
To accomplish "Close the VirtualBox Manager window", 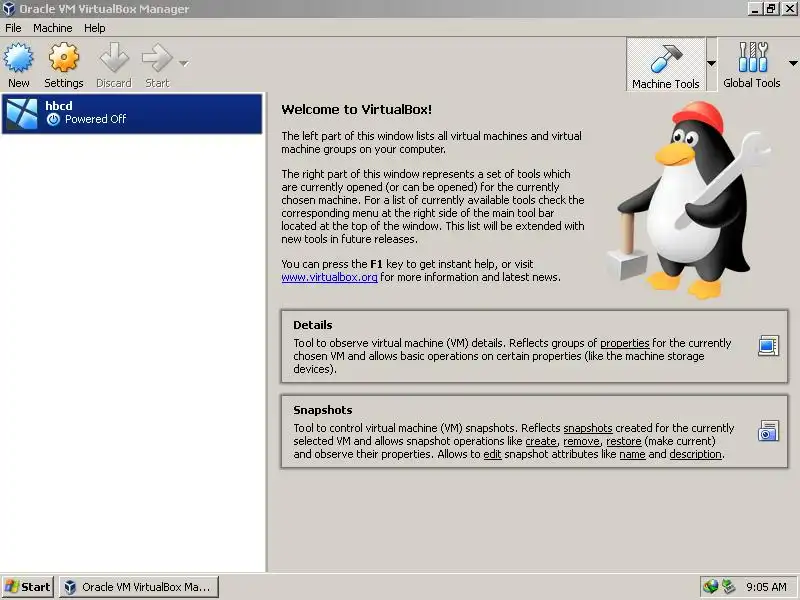I will pos(789,9).
